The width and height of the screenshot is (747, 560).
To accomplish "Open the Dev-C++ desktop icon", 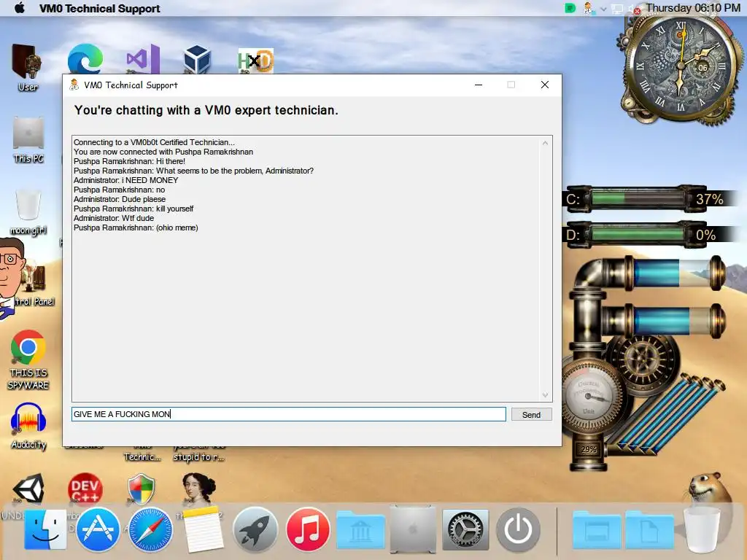I will coord(85,488).
